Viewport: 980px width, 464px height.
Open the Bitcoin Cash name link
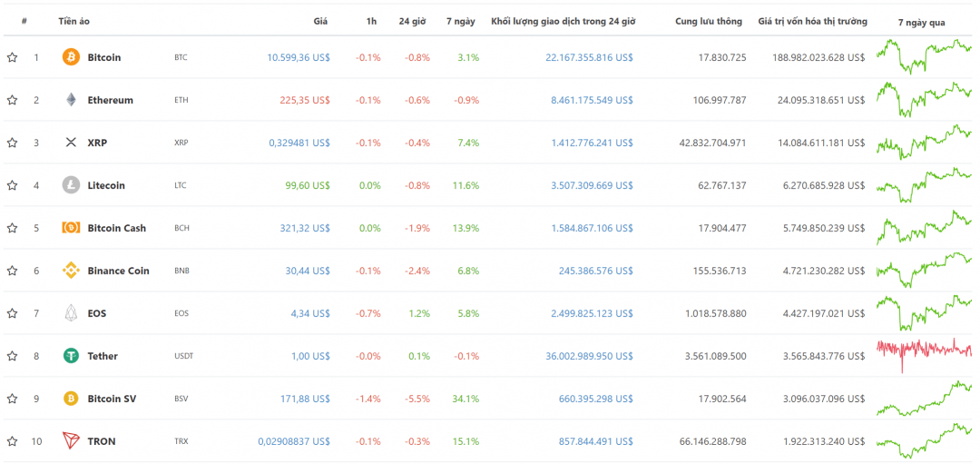tap(117, 228)
